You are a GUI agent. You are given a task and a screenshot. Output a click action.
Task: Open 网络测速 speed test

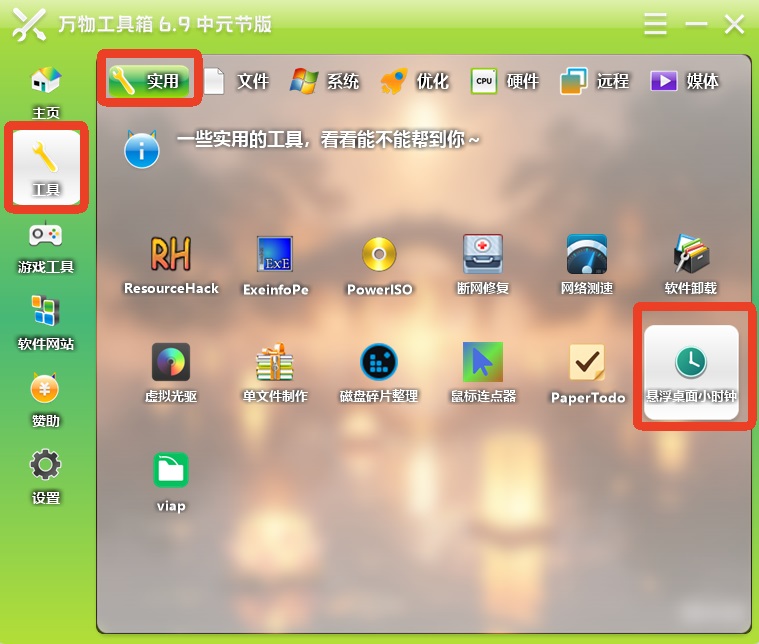click(587, 265)
